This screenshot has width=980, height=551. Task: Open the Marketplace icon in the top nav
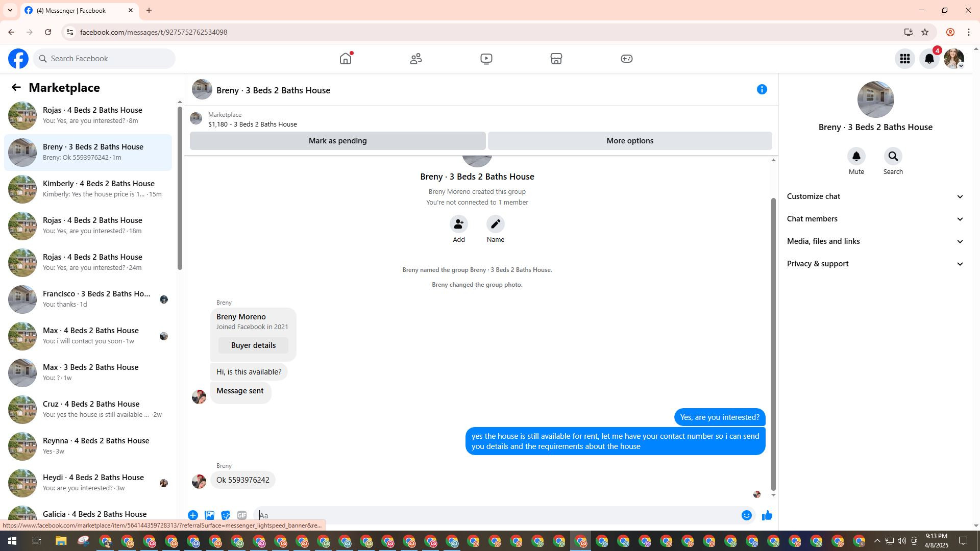coord(556,59)
